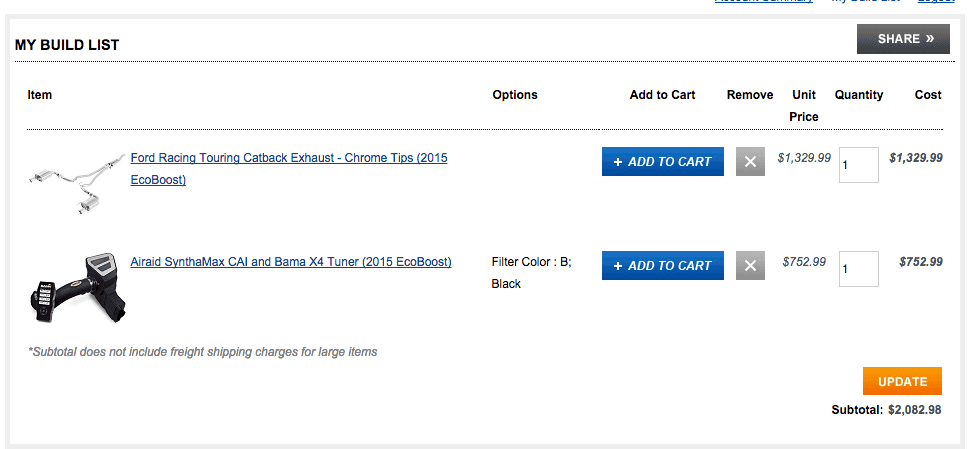The height and width of the screenshot is (449, 968).
Task: Focus the quantity field for the Airaid tuner
Action: click(x=858, y=269)
